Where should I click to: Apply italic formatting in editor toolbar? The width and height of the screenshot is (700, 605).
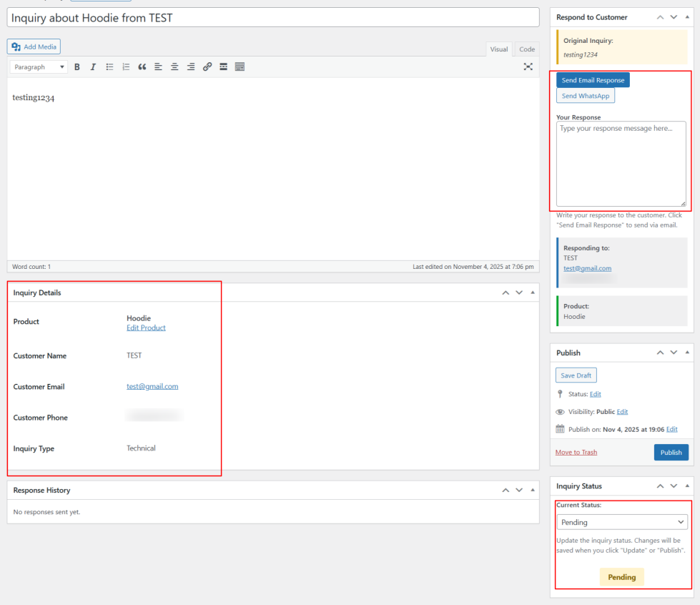[93, 67]
